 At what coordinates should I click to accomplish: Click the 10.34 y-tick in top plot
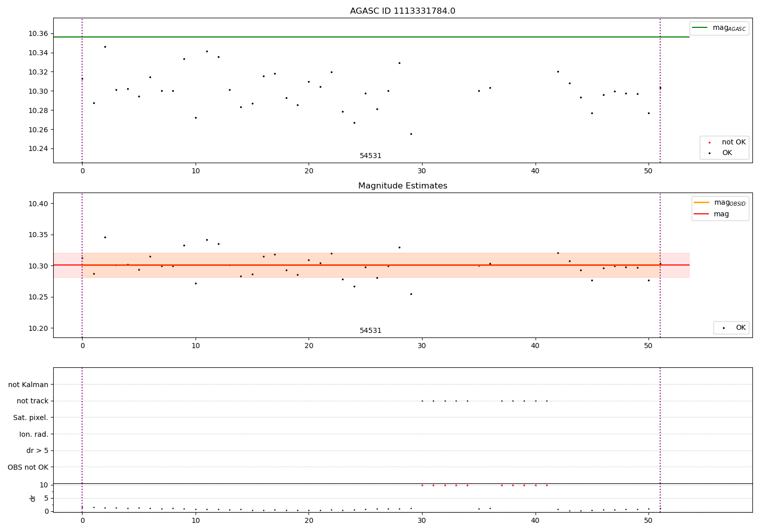(x=38, y=53)
